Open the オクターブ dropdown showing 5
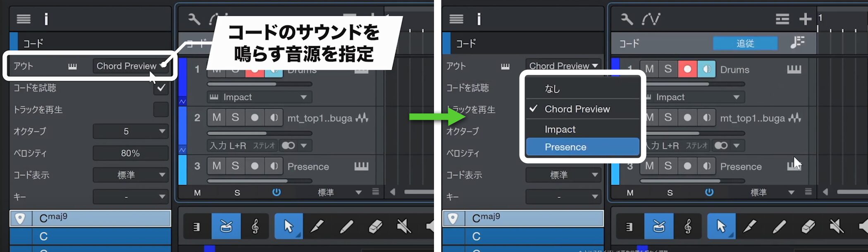868x252 pixels. point(130,131)
